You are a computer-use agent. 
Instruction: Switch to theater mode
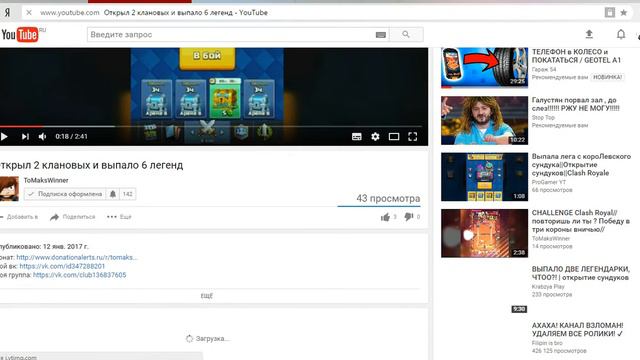pyautogui.click(x=394, y=137)
